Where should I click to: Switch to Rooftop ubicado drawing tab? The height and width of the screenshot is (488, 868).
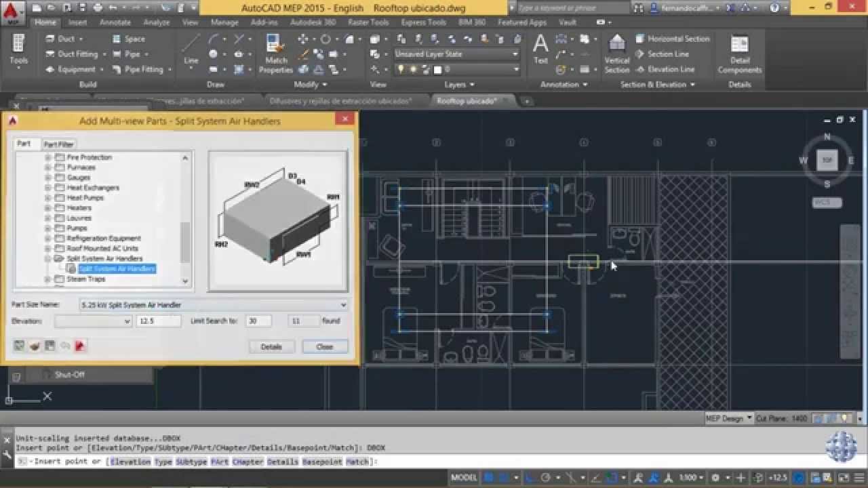[x=467, y=101]
